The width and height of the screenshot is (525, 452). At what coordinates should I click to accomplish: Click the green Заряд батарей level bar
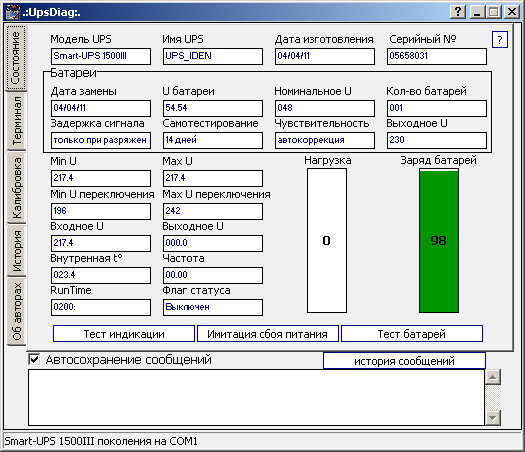[439, 241]
